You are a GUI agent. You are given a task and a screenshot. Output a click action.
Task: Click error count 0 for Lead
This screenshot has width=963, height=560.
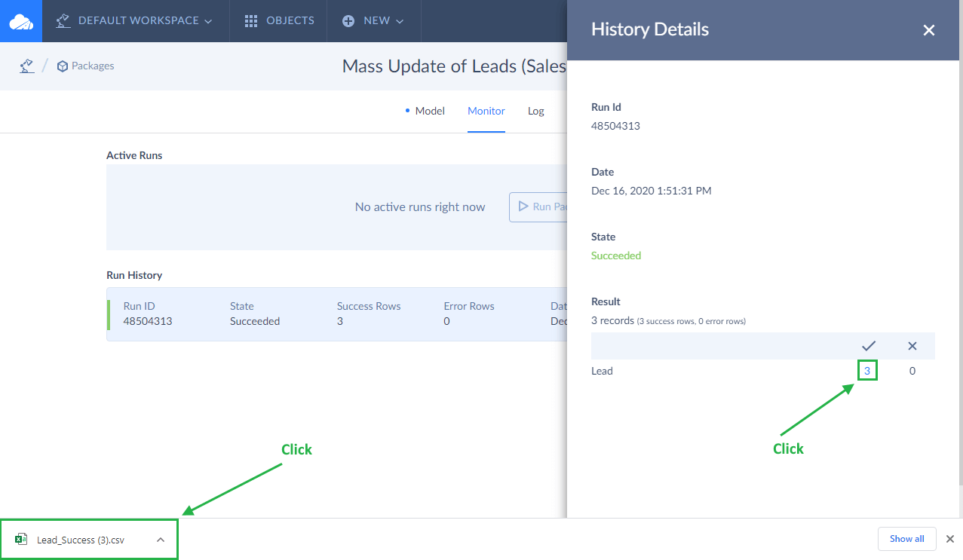912,371
